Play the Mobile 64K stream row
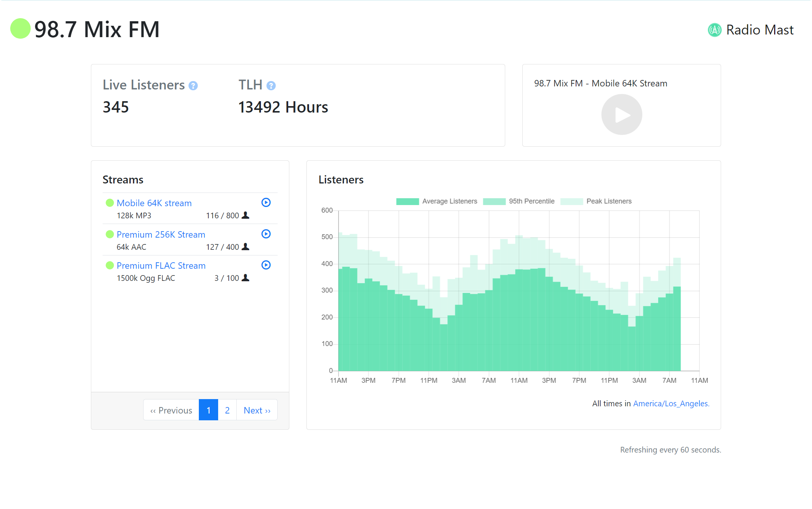812x509 pixels. pos(266,202)
